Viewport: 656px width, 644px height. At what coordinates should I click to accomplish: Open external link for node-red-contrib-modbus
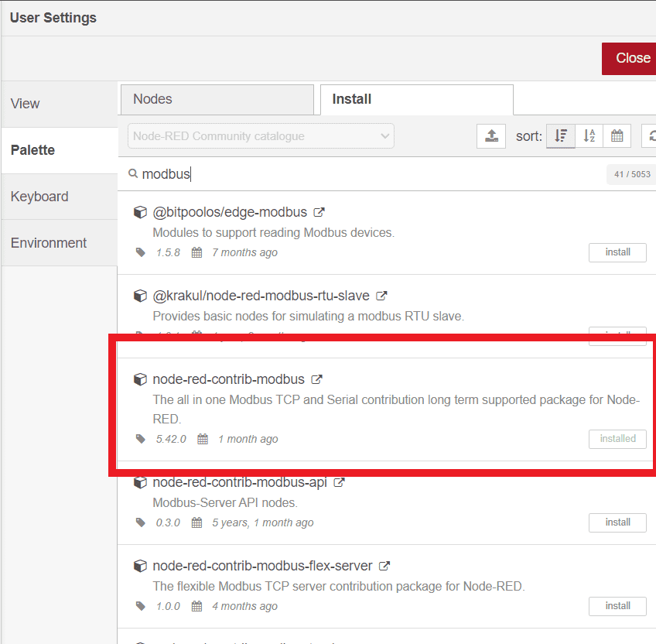tap(316, 379)
